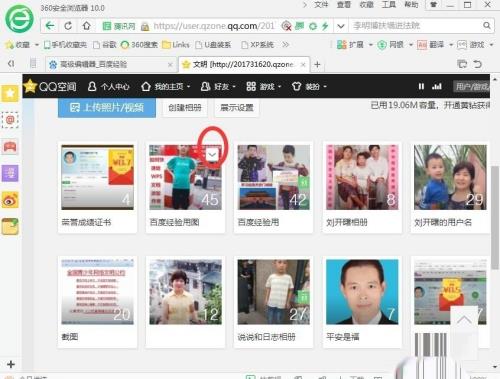Close the 文明 qzone tab
500x379 pixels.
coord(303,65)
